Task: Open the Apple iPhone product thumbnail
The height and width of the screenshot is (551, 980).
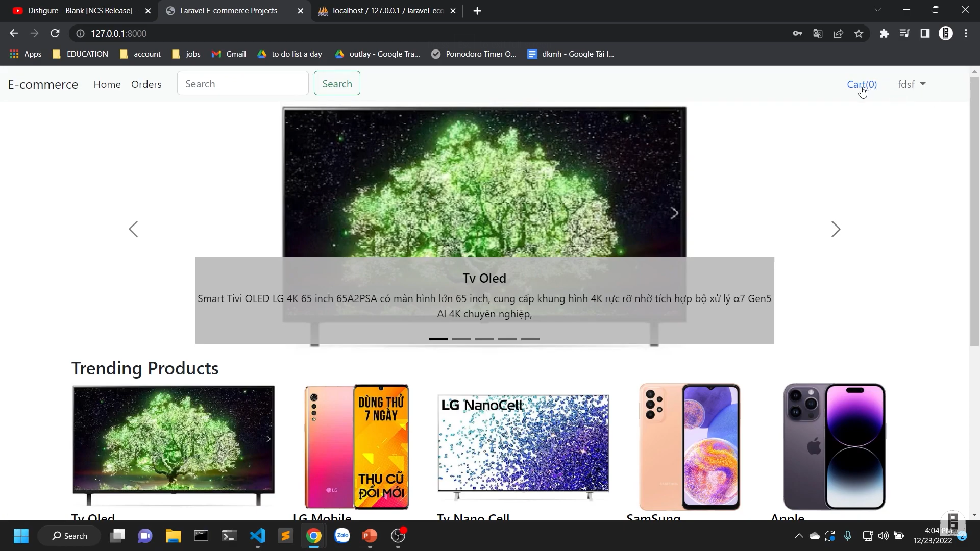Action: coord(834,446)
